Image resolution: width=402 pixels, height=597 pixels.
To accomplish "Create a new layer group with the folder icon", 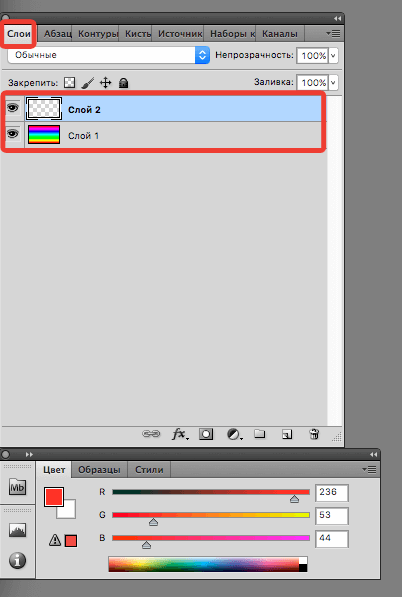I will coord(260,434).
